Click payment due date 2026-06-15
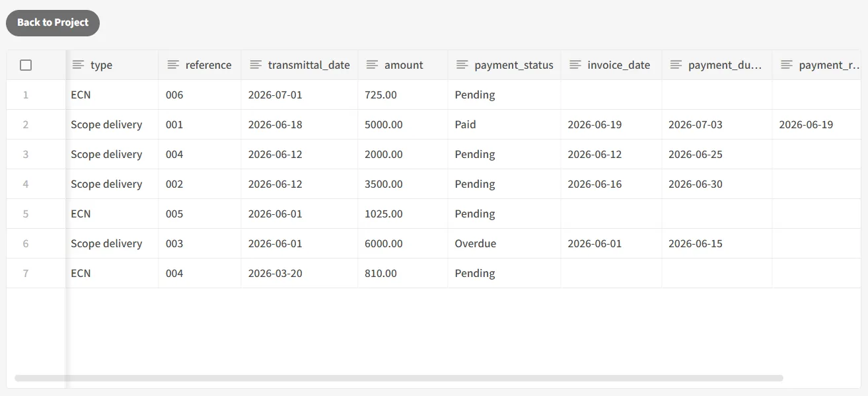868x396 pixels. 717,243
